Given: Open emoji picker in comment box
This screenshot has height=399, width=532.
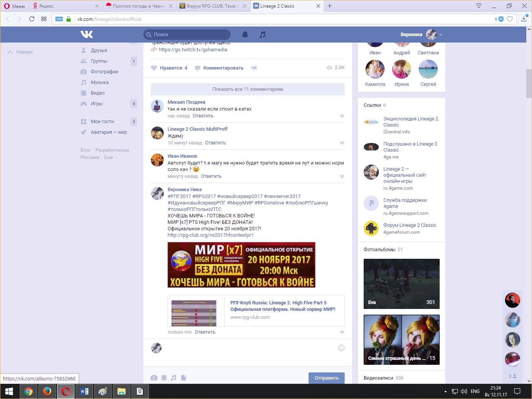Looking at the screenshot, I should (x=341, y=348).
